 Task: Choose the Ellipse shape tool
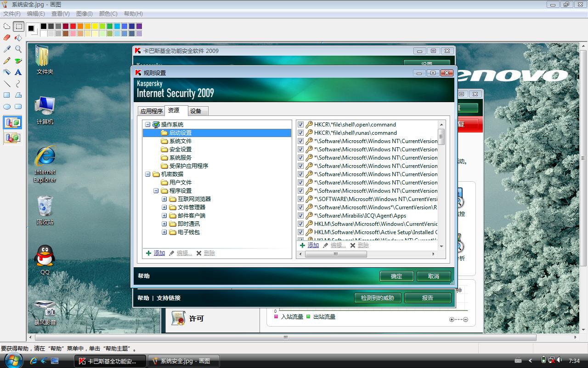click(7, 107)
